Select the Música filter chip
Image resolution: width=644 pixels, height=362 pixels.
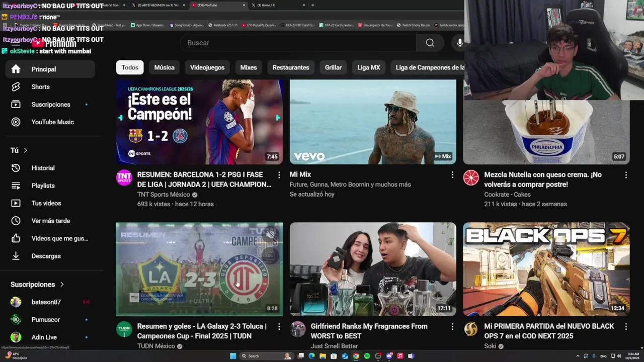coord(164,67)
